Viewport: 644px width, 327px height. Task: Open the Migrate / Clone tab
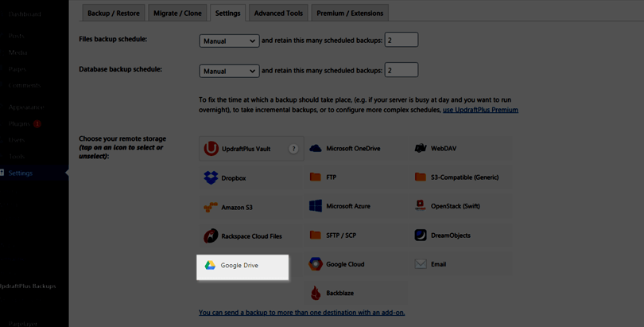177,14
